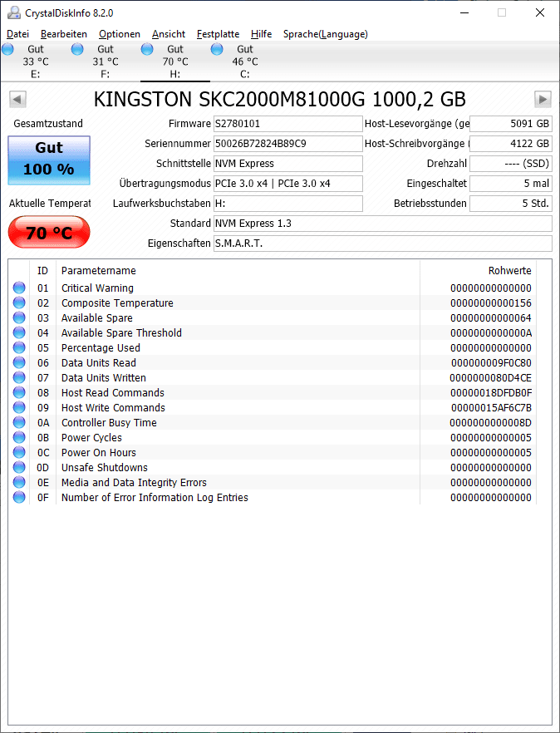Image resolution: width=560 pixels, height=733 pixels.
Task: Click the Laufwerksbuchstaben field H:
Action: (288, 204)
